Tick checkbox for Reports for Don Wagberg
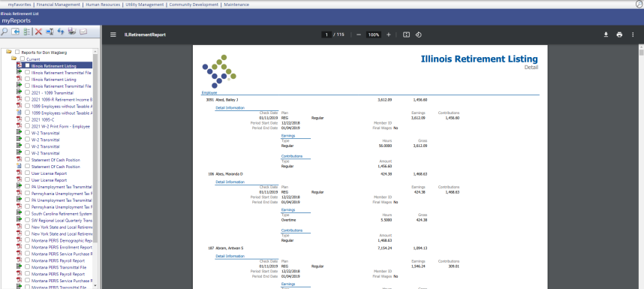 [x=17, y=52]
